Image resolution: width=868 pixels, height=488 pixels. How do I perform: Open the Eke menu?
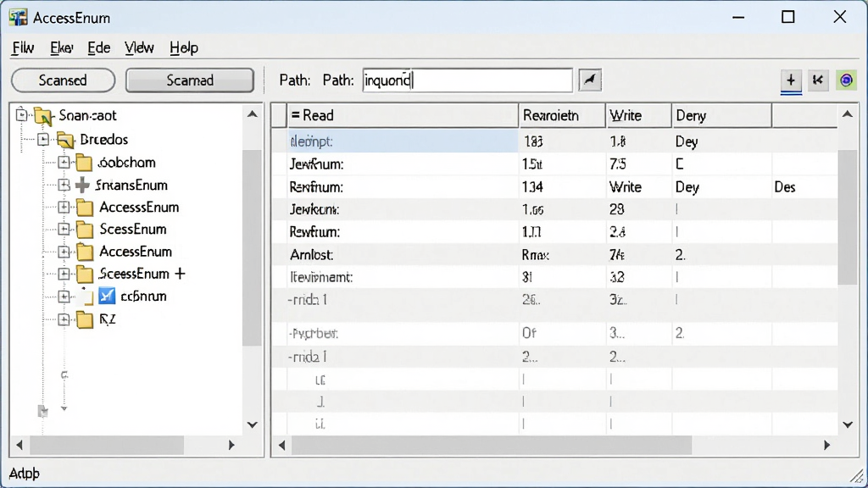(x=61, y=48)
